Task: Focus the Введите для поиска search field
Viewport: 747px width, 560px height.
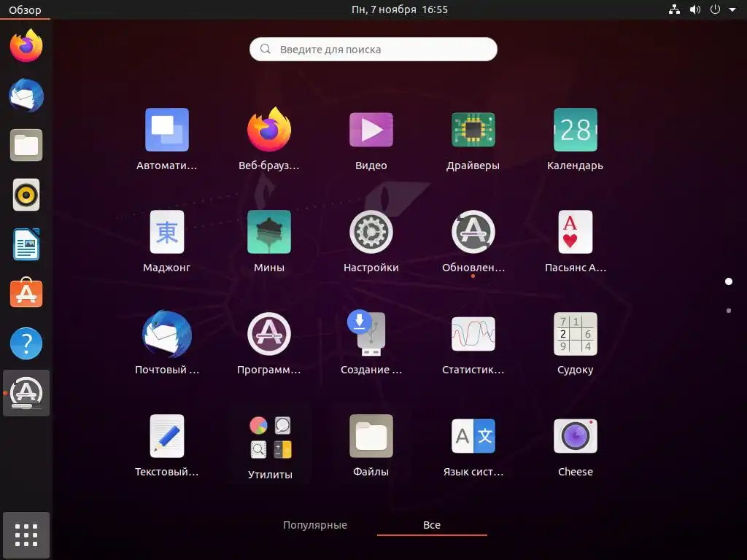Action: pyautogui.click(x=373, y=49)
